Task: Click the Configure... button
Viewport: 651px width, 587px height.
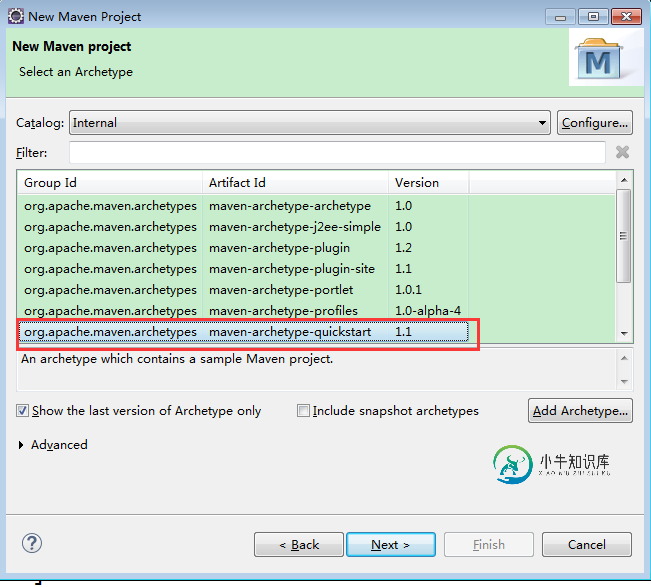Action: coord(595,122)
